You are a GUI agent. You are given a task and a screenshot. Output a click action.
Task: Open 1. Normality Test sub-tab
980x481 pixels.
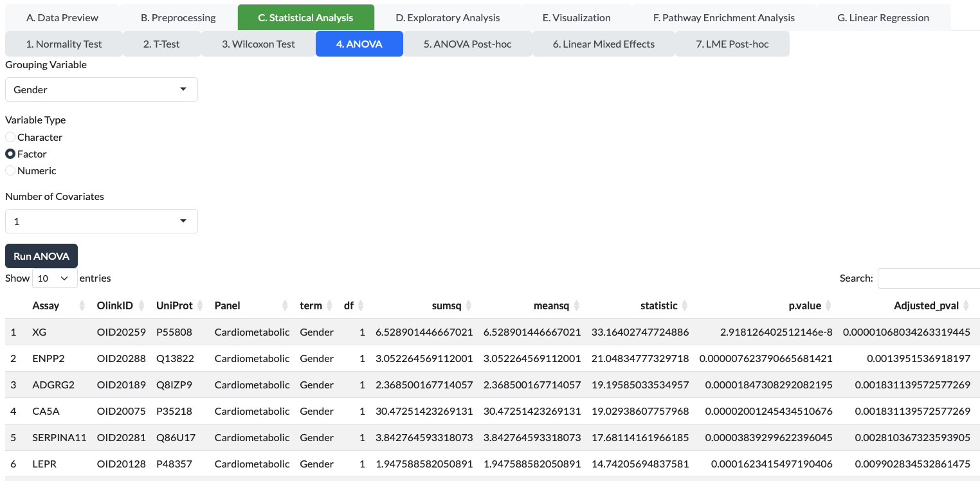coord(64,44)
